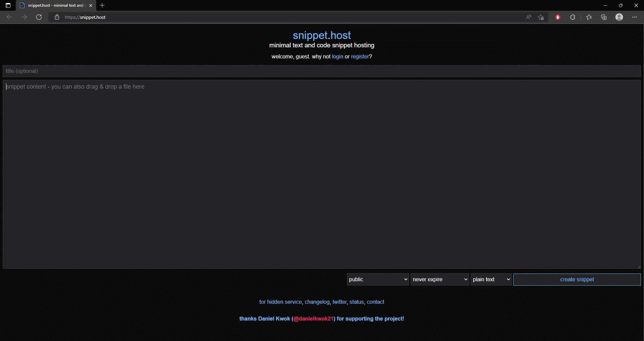Click the tagline text 'minimal text and code snippet hosting'

pos(322,45)
